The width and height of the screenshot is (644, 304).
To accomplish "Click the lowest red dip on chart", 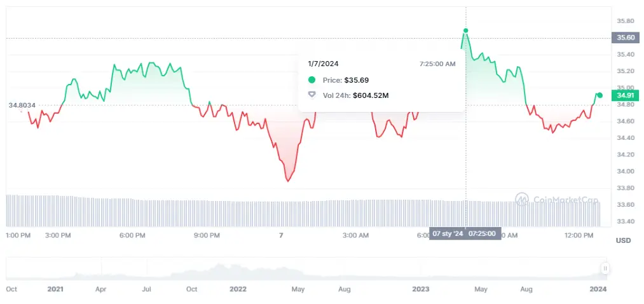I will (x=289, y=181).
